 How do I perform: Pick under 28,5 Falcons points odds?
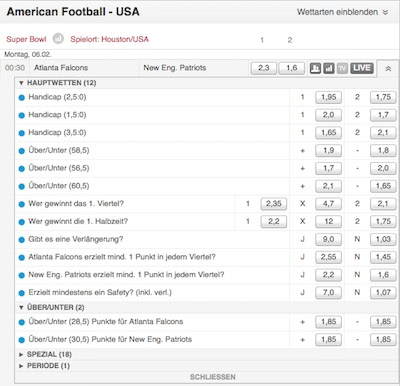[383, 322]
